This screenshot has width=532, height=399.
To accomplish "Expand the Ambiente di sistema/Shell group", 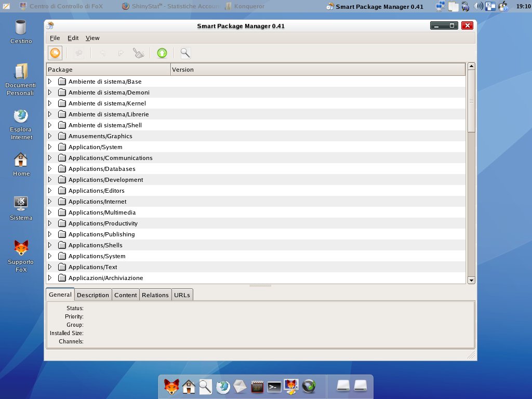I will coord(50,125).
